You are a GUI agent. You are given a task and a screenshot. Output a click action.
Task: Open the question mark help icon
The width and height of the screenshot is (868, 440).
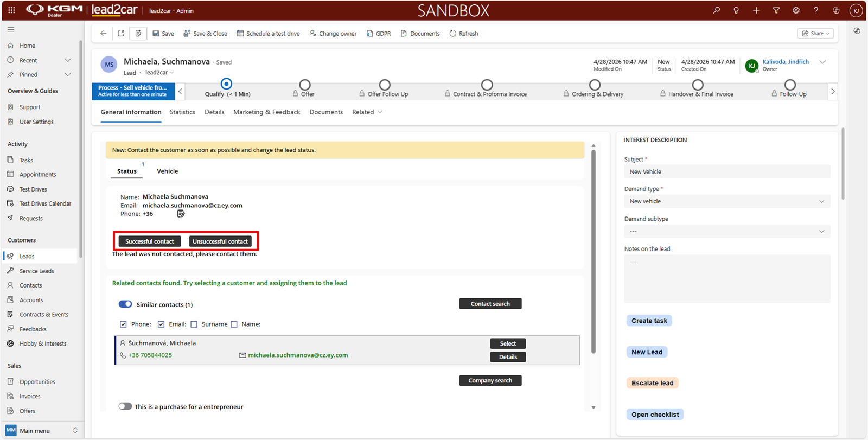(x=816, y=10)
